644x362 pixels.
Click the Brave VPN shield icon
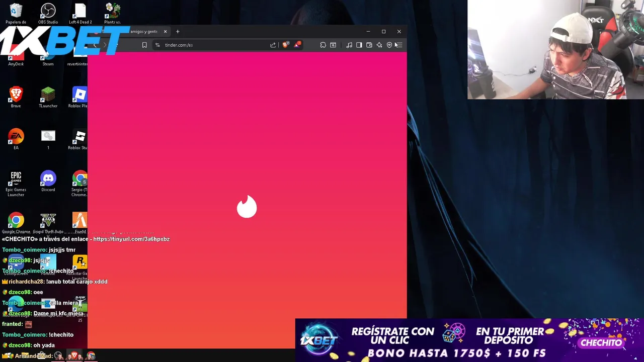pos(389,45)
